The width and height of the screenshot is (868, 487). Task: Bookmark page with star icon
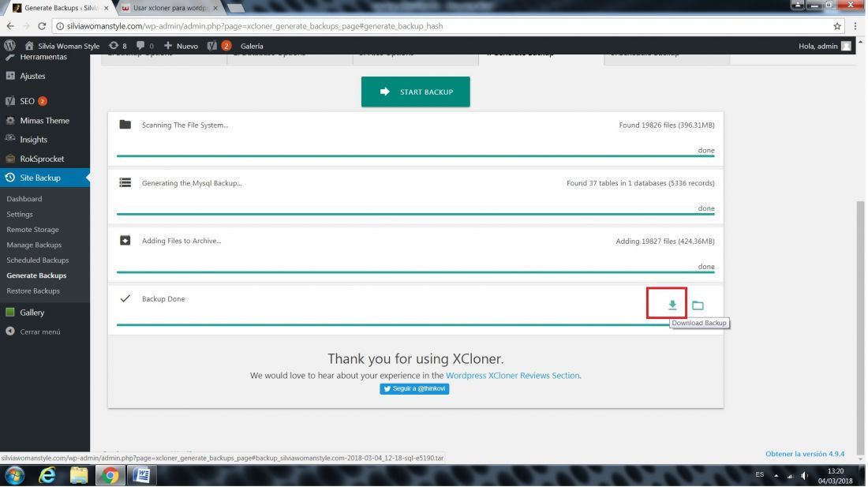838,26
